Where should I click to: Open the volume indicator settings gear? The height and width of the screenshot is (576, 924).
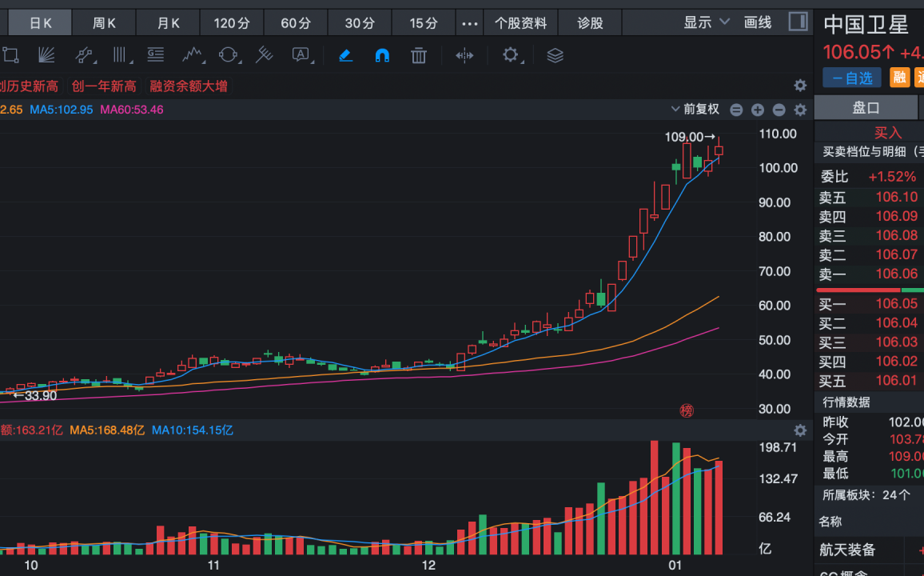(x=799, y=430)
